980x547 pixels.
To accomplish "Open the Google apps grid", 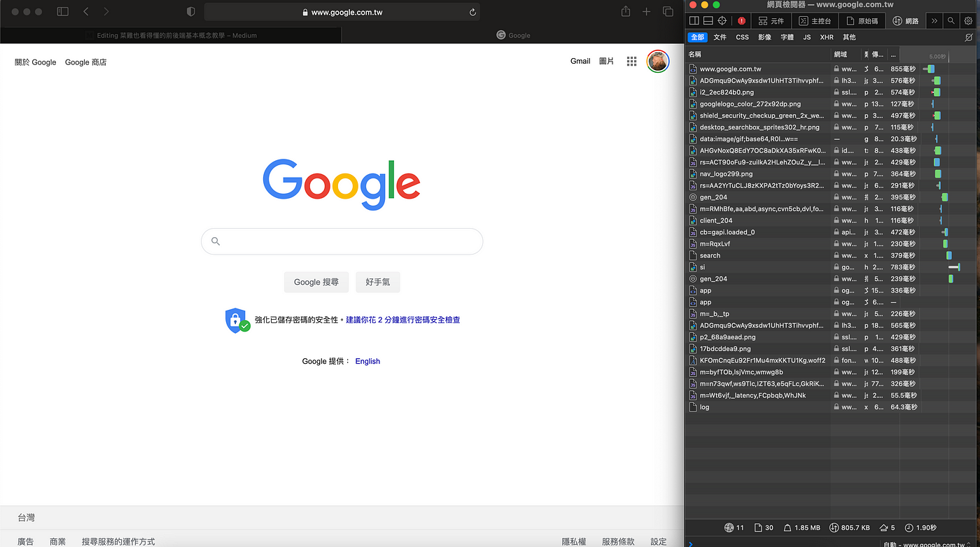I will tap(631, 62).
